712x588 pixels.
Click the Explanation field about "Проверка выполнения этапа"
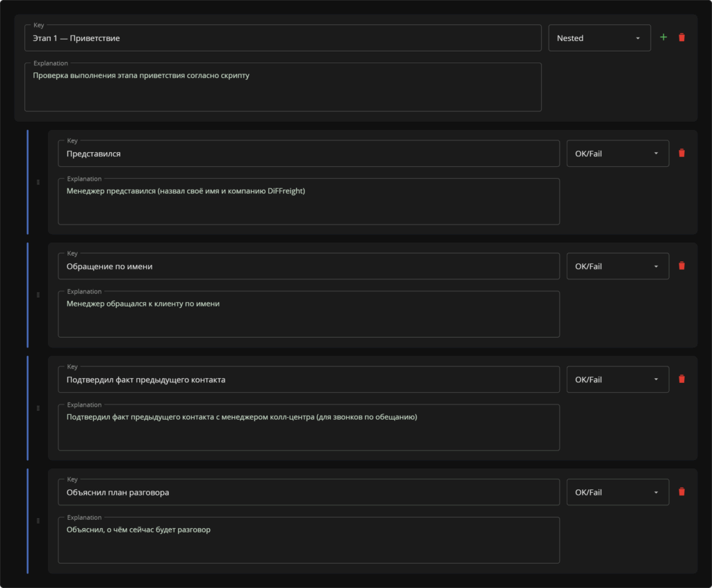[x=283, y=87]
